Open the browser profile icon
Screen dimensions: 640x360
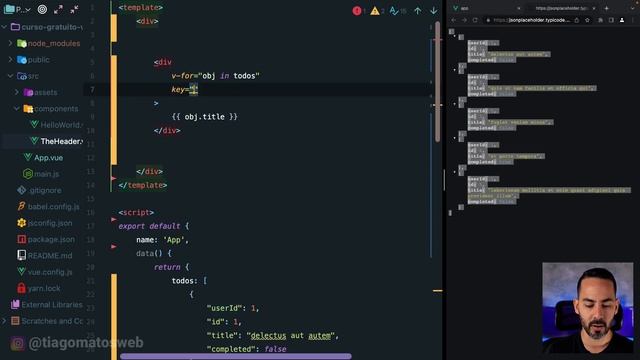tap(622, 20)
